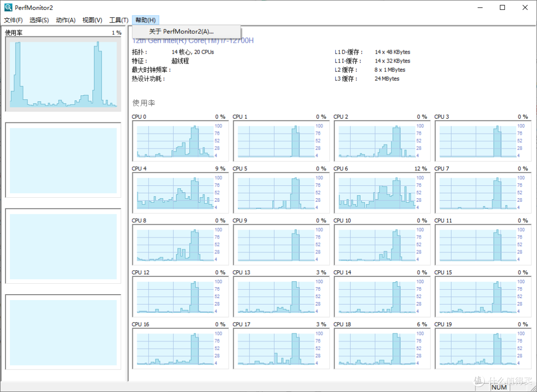Open the 文件(F) menu

pos(13,20)
